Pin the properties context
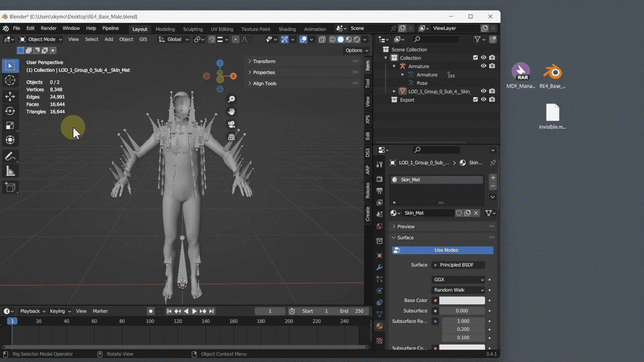Viewport: 644px width, 362px height. (x=493, y=163)
